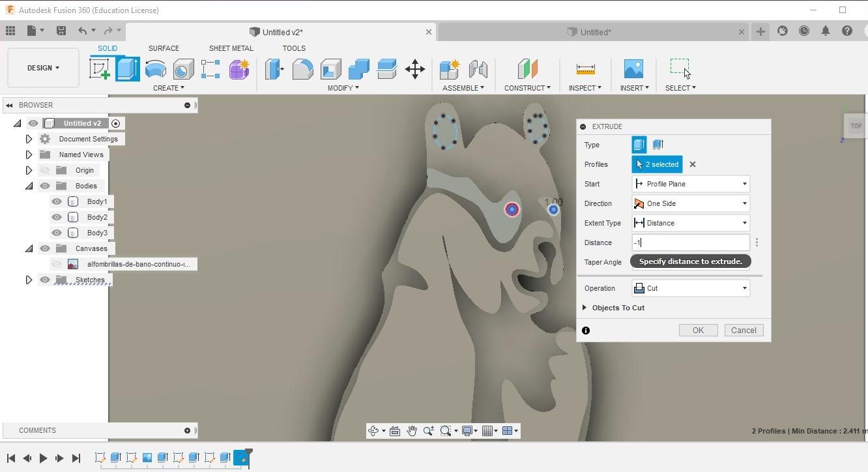Image resolution: width=868 pixels, height=472 pixels.
Task: Select the Shell tool
Action: [x=330, y=68]
